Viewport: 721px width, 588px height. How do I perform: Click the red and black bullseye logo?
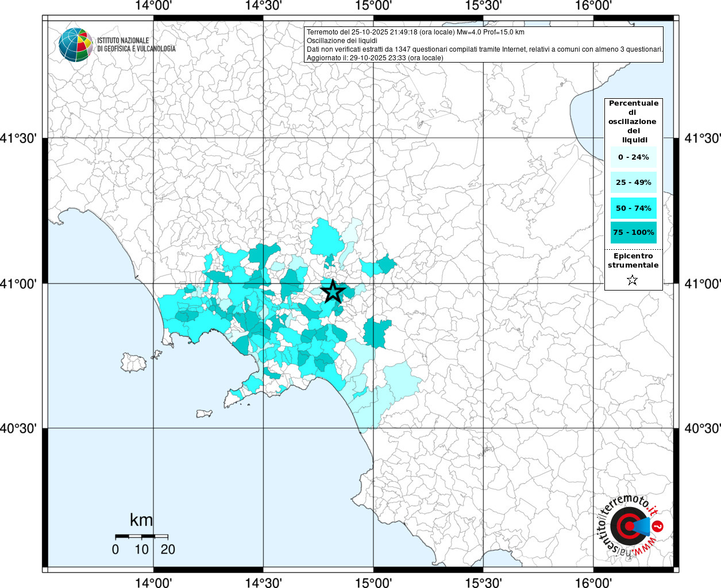[625, 526]
